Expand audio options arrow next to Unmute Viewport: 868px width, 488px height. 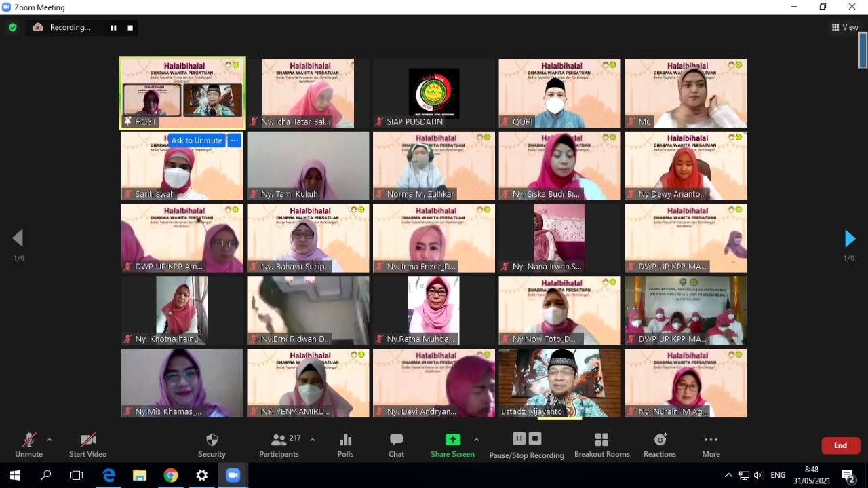click(x=50, y=440)
